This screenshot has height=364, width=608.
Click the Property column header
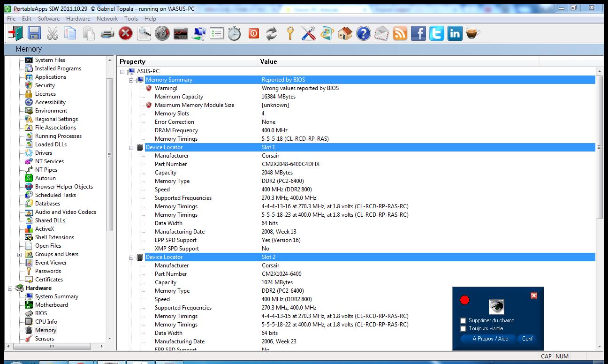click(187, 61)
